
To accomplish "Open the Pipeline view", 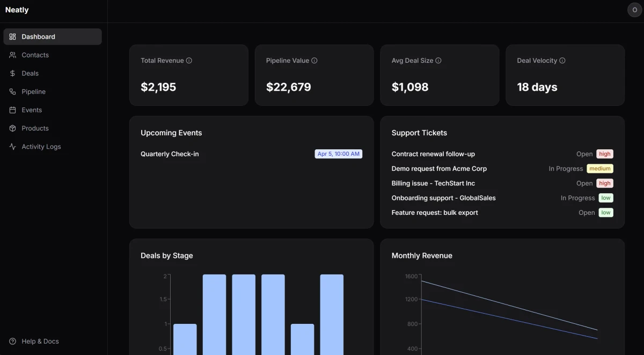I will [53, 91].
